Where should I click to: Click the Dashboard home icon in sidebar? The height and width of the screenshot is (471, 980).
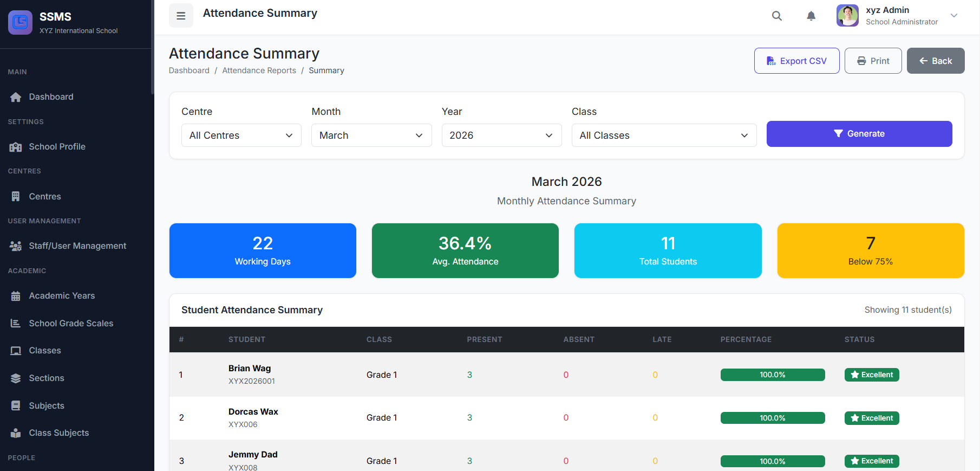tap(16, 97)
